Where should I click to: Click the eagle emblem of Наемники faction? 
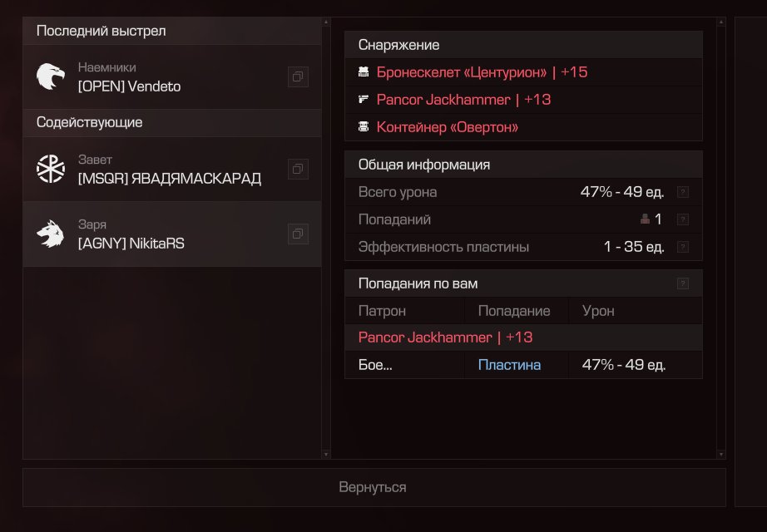(x=51, y=77)
